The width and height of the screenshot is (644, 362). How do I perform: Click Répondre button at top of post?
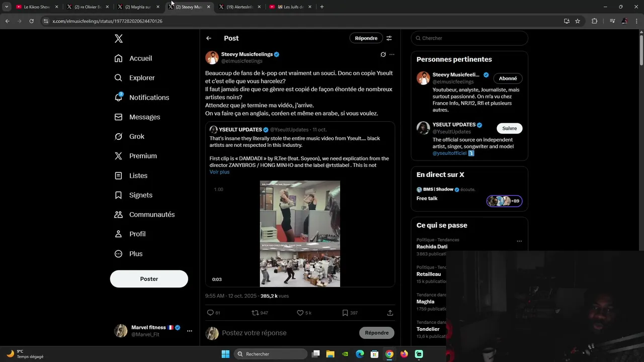366,38
